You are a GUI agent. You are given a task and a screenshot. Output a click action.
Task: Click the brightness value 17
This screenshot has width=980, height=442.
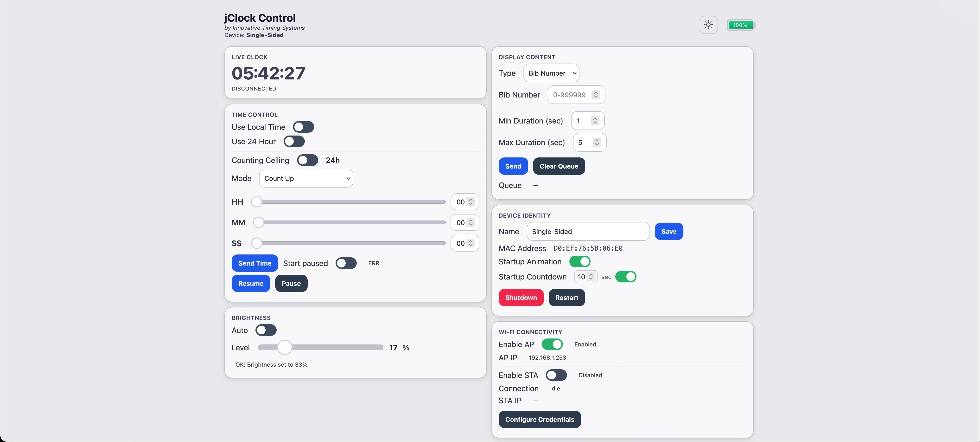[393, 347]
